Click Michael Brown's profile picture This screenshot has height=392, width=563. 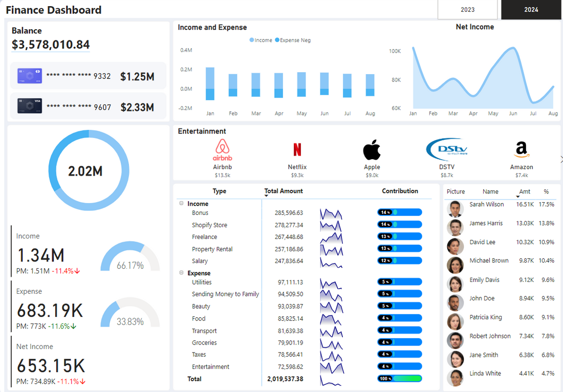455,265
